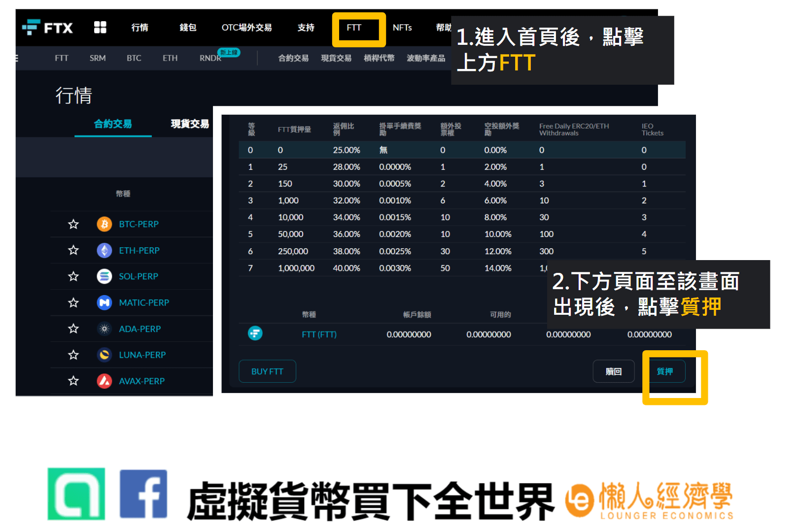Screen dimensions: 800x532
Task: Favorite ADA-PERP with its star
Action: pos(73,329)
